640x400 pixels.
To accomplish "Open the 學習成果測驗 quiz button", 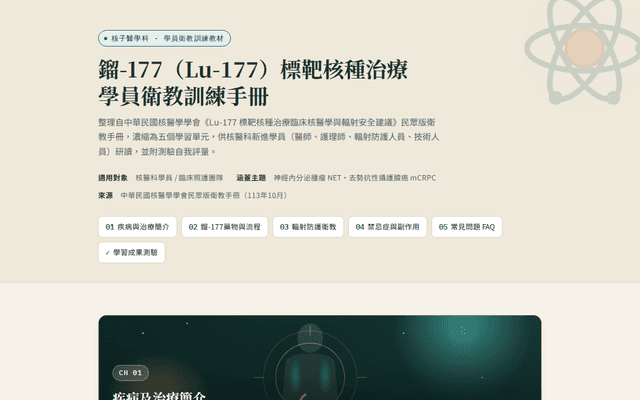I will pos(131,253).
